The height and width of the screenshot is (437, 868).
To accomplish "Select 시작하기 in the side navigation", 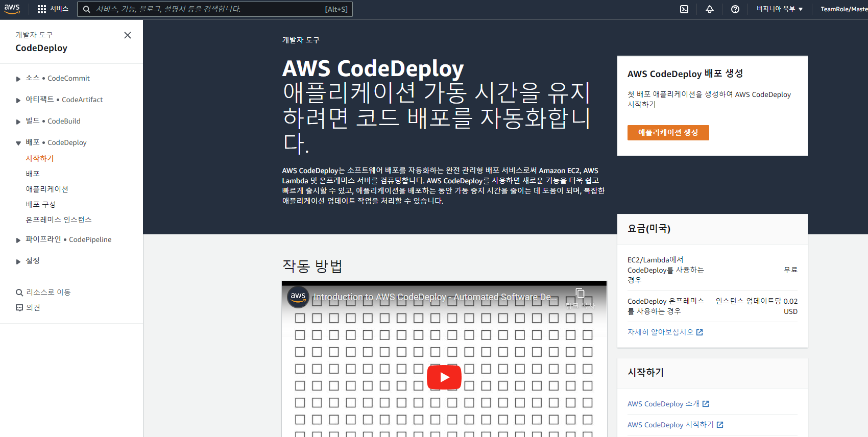I will pyautogui.click(x=40, y=158).
